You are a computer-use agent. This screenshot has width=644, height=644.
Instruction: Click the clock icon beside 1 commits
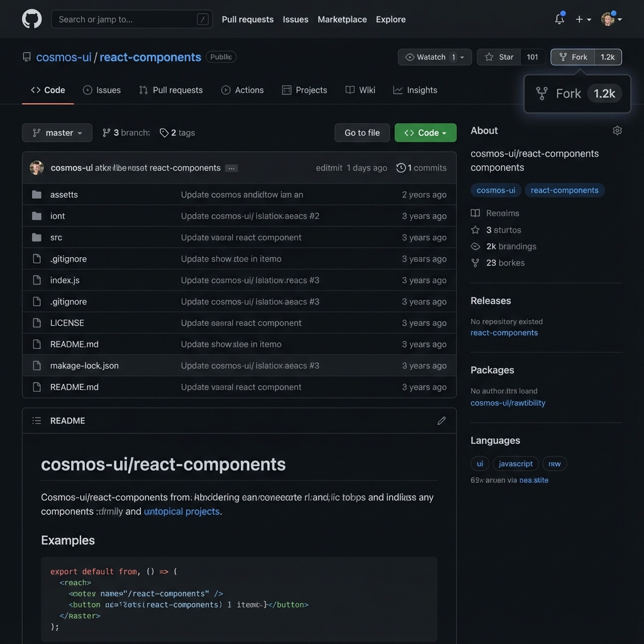(401, 168)
